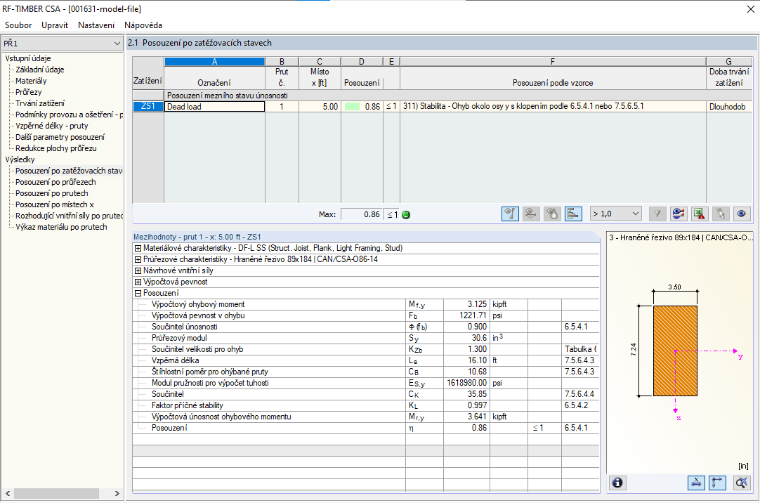
Task: Click column A header
Action: 215,62
